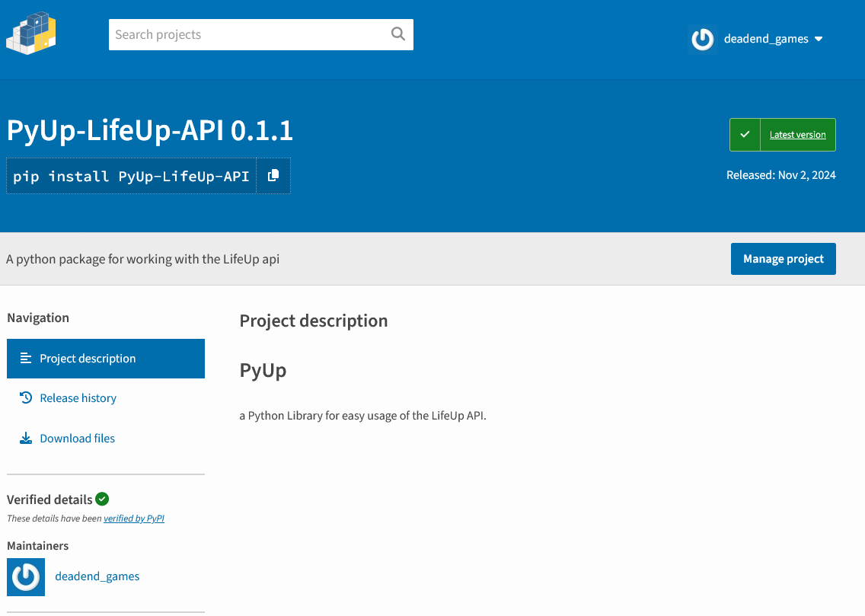The width and height of the screenshot is (865, 616).
Task: Click the pip install PyUp-LifeUp-API command text
Action: point(131,176)
